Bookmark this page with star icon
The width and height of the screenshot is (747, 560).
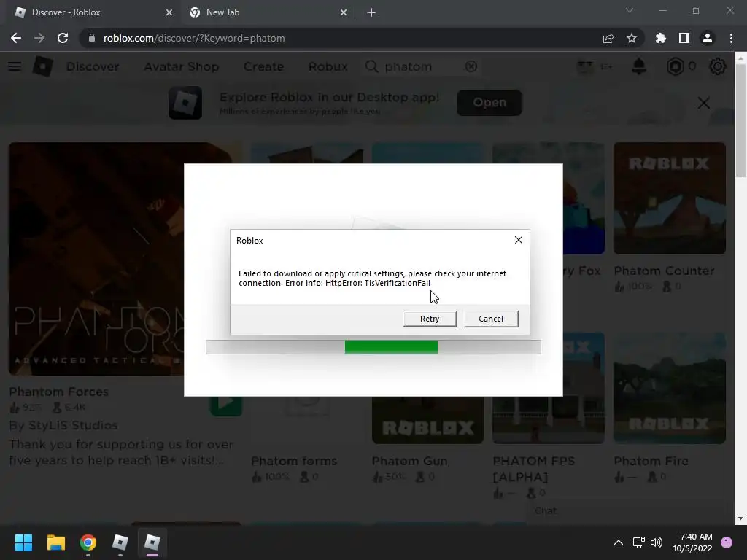point(631,38)
